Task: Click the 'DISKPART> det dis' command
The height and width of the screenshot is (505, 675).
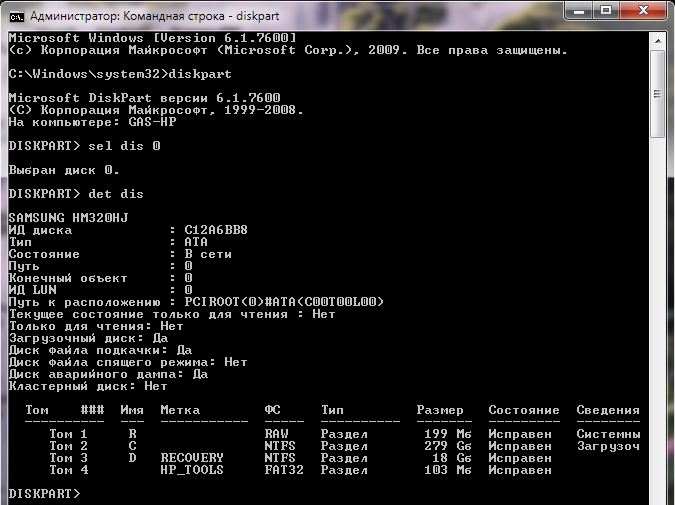Action: 76,194
